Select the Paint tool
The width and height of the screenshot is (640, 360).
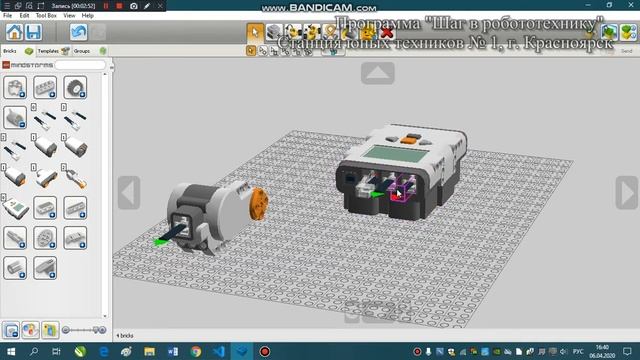coord(349,32)
